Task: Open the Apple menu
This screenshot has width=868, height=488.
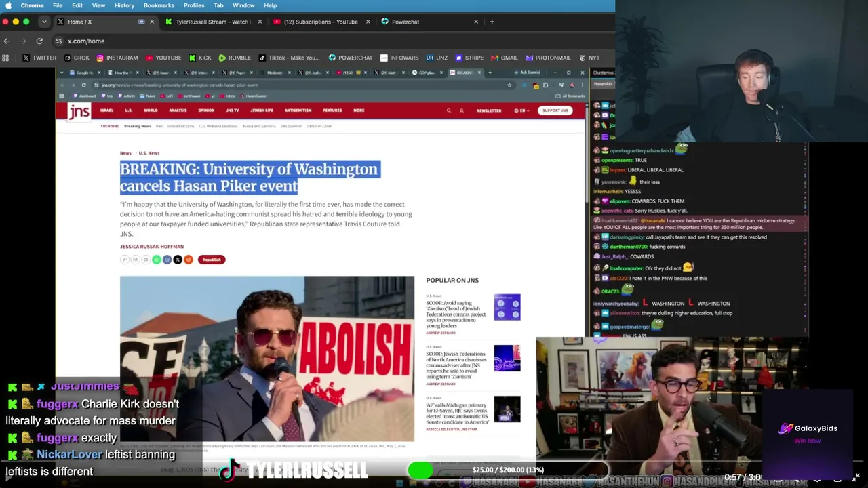Action: coord(8,5)
